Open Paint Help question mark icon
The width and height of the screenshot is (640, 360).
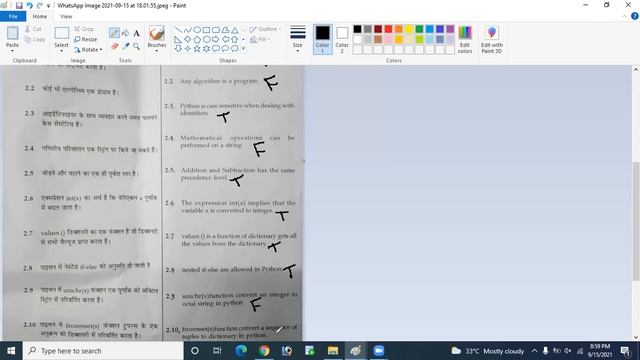(x=635, y=16)
